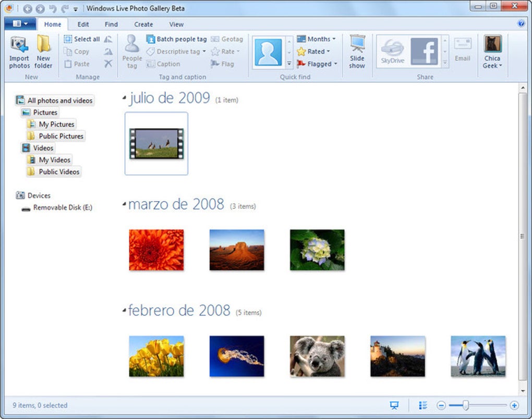Viewport: 532px width, 419px height.
Task: Switch to the Edit tab
Action: (83, 24)
